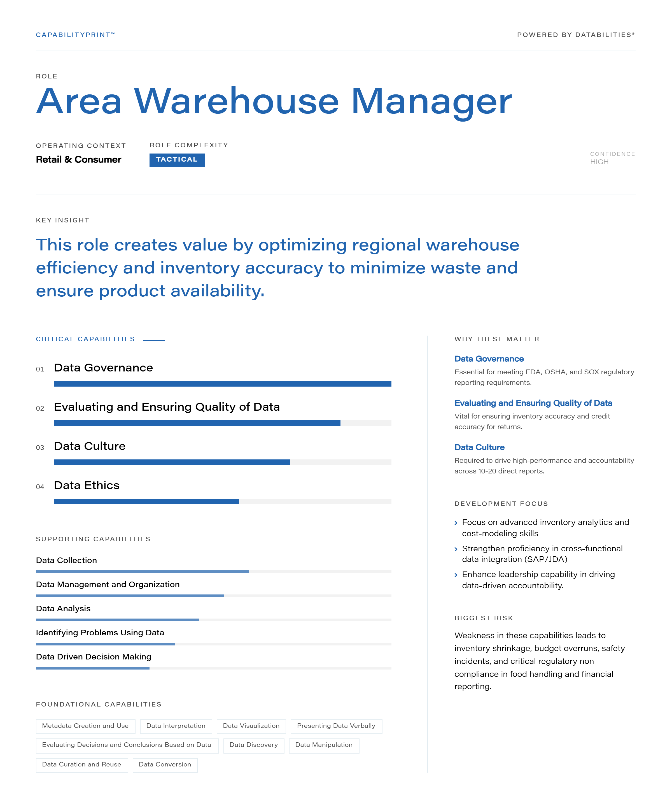Click the Data Analysis progress bar
Viewport: 672px width, 804px height.
click(214, 620)
